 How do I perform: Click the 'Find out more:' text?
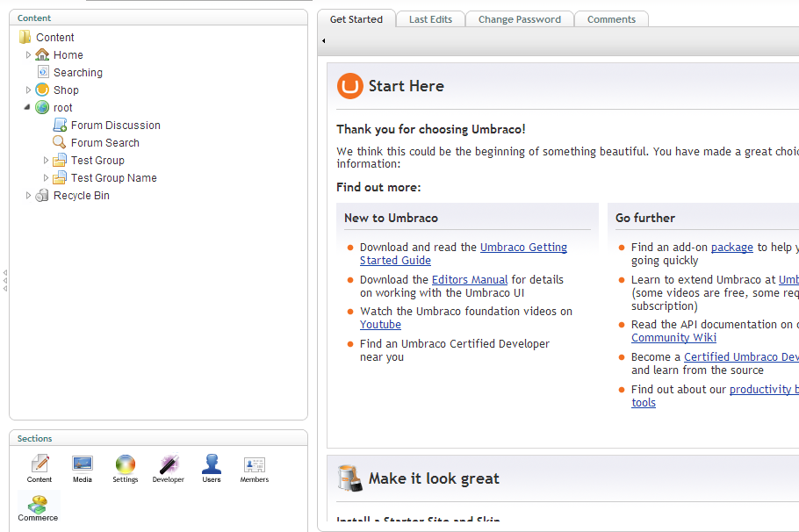click(x=378, y=187)
